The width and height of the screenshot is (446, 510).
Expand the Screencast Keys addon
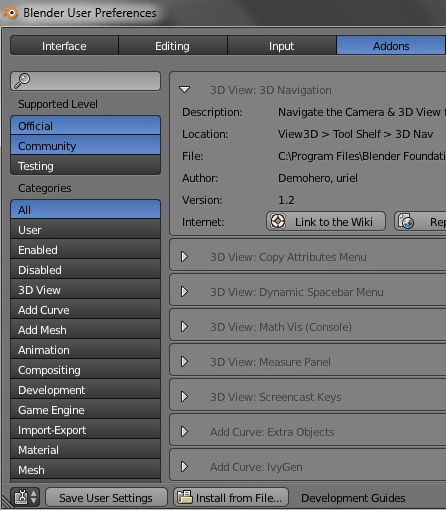[x=184, y=397]
